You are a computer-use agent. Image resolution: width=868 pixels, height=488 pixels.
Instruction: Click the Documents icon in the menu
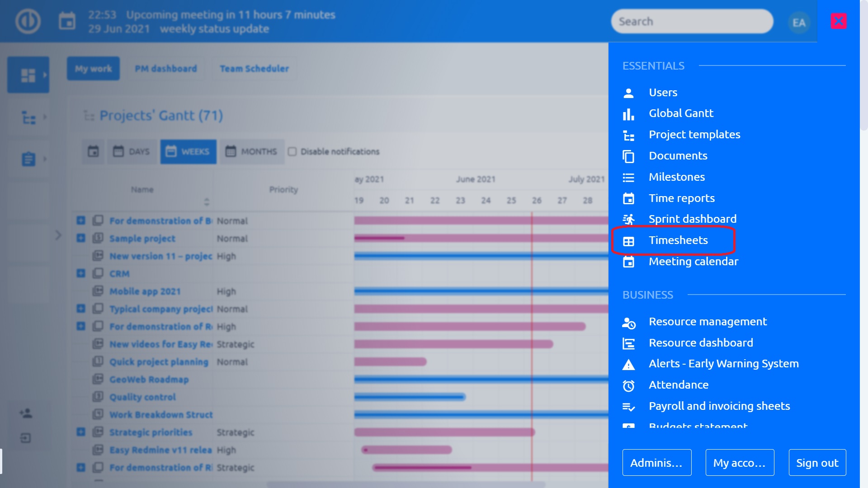[628, 156]
